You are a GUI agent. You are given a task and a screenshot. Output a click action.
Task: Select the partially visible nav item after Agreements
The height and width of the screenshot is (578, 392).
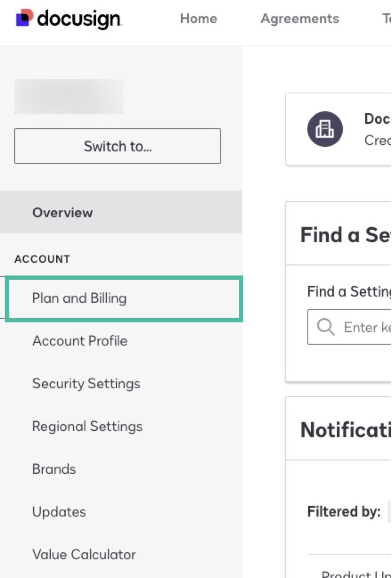pos(386,19)
